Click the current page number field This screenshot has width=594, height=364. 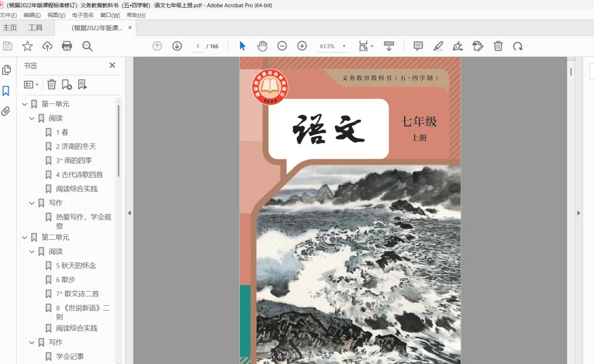click(x=198, y=46)
